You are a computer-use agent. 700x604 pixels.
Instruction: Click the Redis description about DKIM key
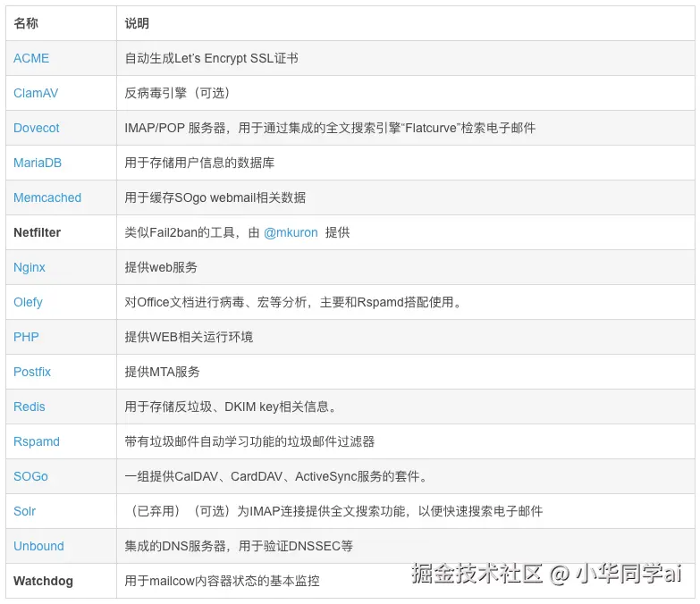point(231,407)
